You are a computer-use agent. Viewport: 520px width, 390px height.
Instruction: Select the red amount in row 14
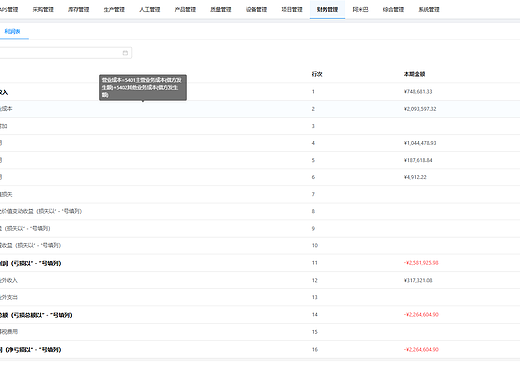click(421, 315)
